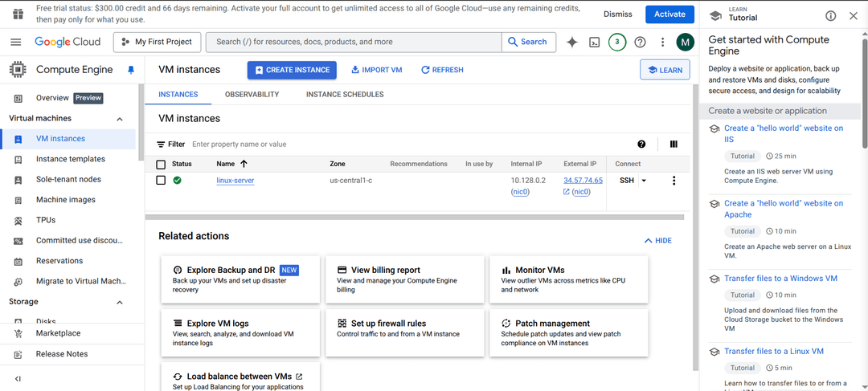Open the My First Project selector
Viewport: 868px width, 391px height.
pyautogui.click(x=157, y=42)
